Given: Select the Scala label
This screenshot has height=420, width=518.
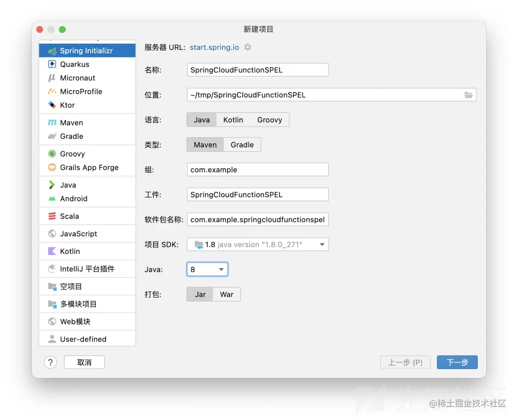Looking at the screenshot, I should tap(70, 216).
